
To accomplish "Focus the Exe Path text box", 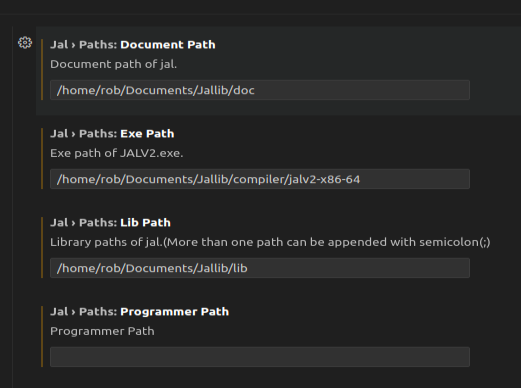I will tap(260, 179).
